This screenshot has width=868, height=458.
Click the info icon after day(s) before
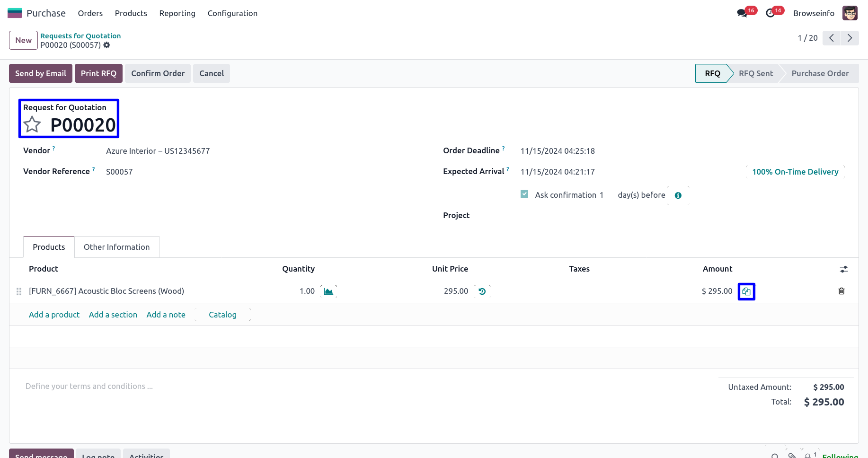(678, 195)
